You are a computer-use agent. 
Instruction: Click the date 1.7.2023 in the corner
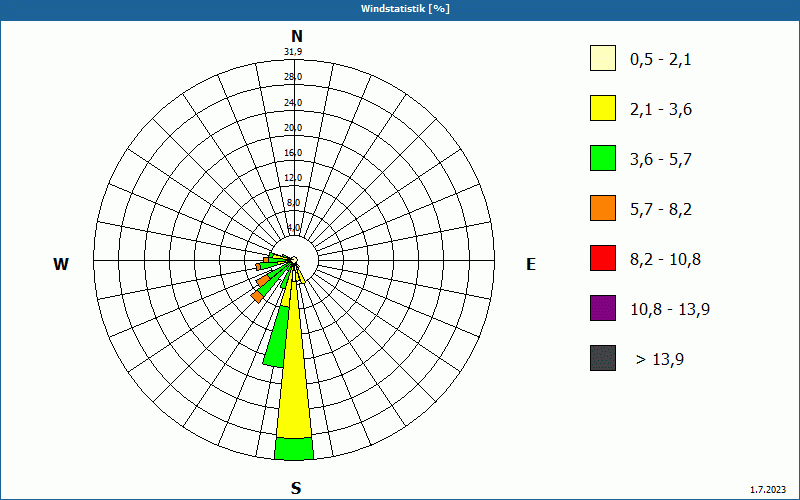[768, 490]
